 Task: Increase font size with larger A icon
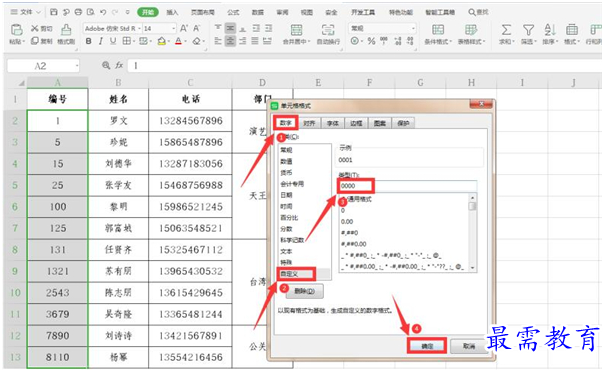[184, 28]
